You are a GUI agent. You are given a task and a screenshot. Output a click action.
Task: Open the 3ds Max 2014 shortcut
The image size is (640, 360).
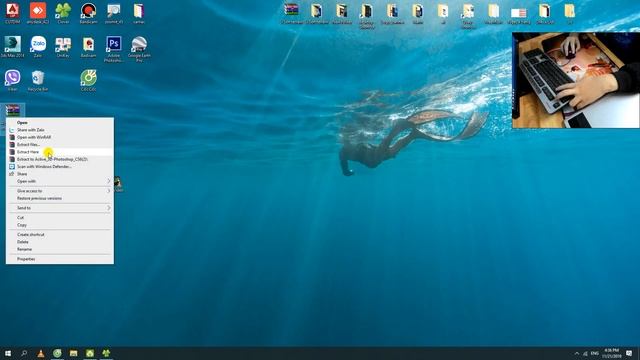point(13,47)
